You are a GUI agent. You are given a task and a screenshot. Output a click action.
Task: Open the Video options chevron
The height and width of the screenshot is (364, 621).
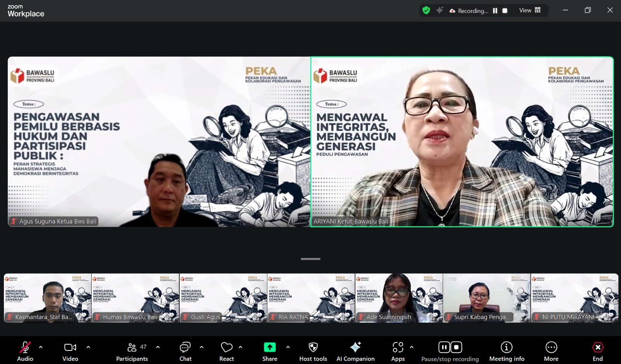88,347
